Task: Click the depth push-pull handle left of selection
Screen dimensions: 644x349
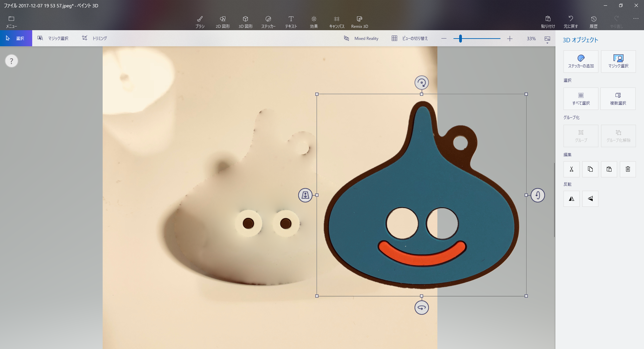Action: (x=305, y=195)
